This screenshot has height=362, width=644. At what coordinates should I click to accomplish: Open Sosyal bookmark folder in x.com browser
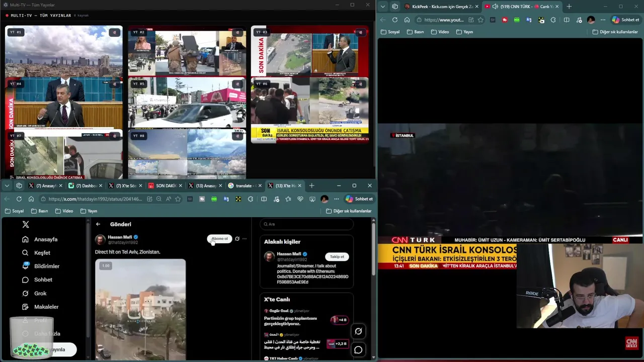14,211
